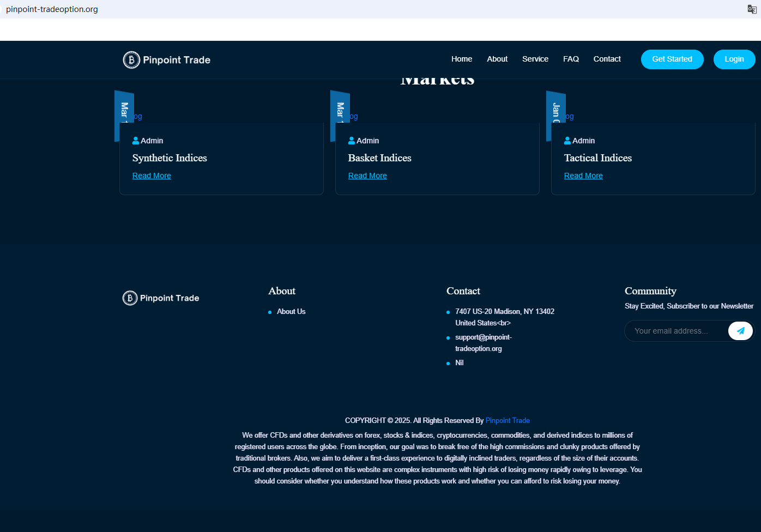Screen dimensions: 761x532
Task: Click Admin user icon on Tactical Indices card
Action: pyautogui.click(x=567, y=141)
